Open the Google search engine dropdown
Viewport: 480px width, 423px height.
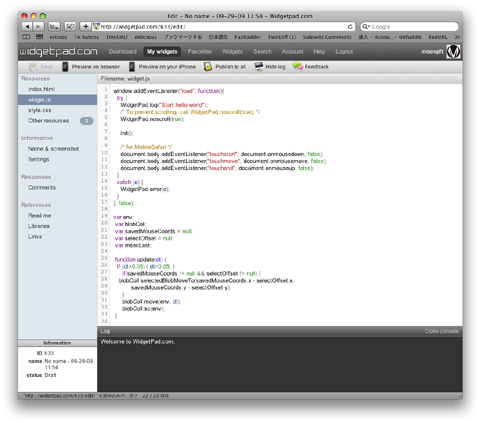click(366, 27)
